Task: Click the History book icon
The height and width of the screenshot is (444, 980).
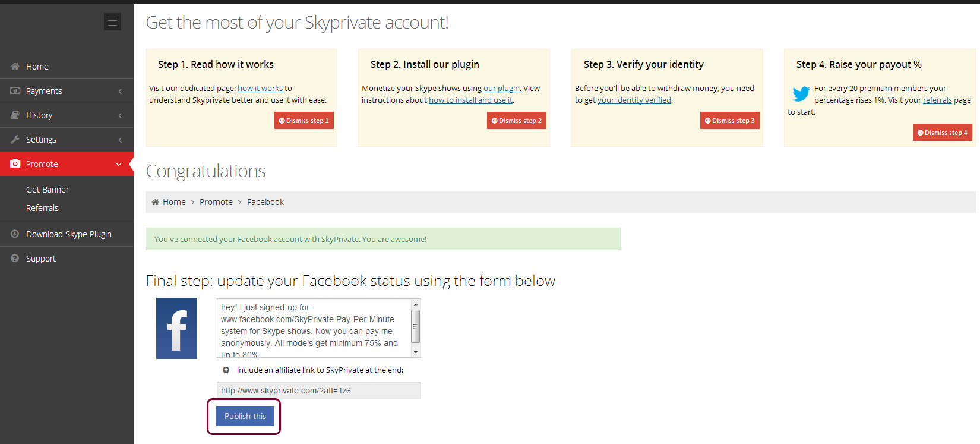Action: 15,115
